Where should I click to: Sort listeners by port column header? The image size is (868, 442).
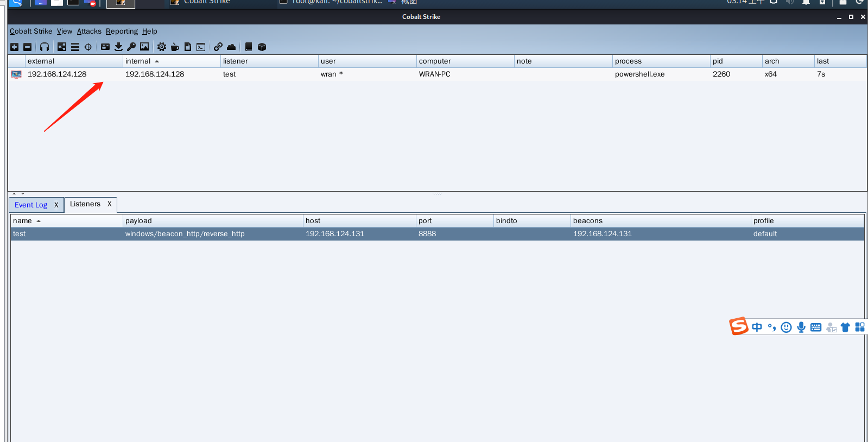tap(455, 221)
